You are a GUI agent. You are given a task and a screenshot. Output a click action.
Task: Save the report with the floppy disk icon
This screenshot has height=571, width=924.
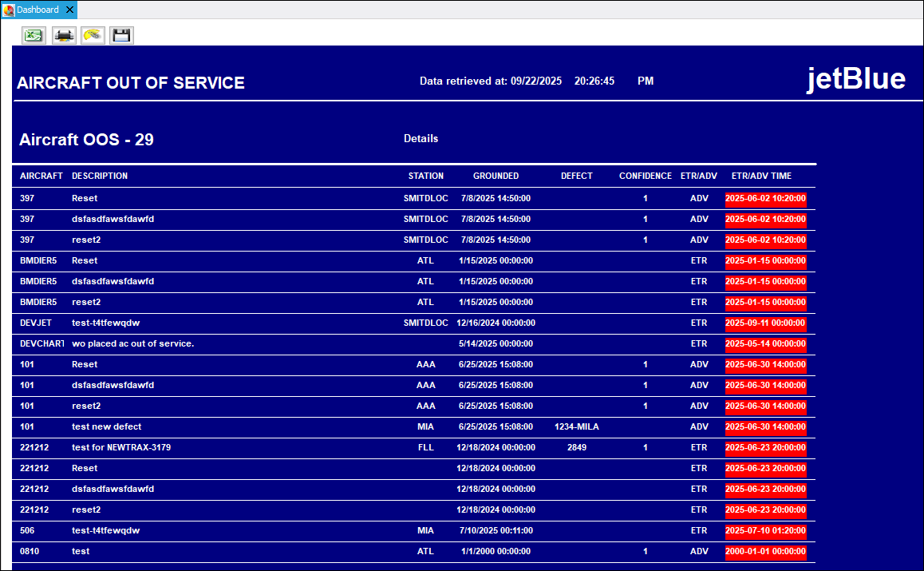121,35
